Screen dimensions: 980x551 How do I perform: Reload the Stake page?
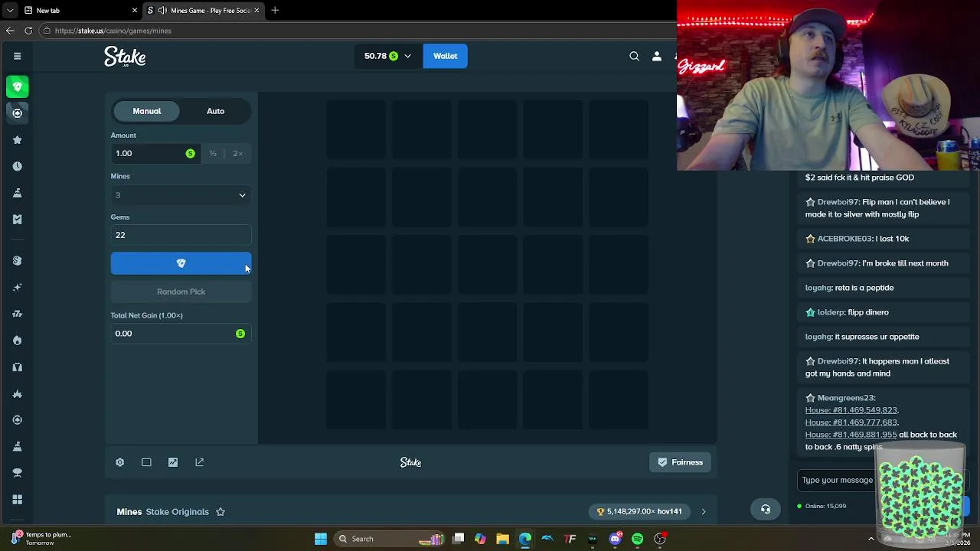(28, 31)
